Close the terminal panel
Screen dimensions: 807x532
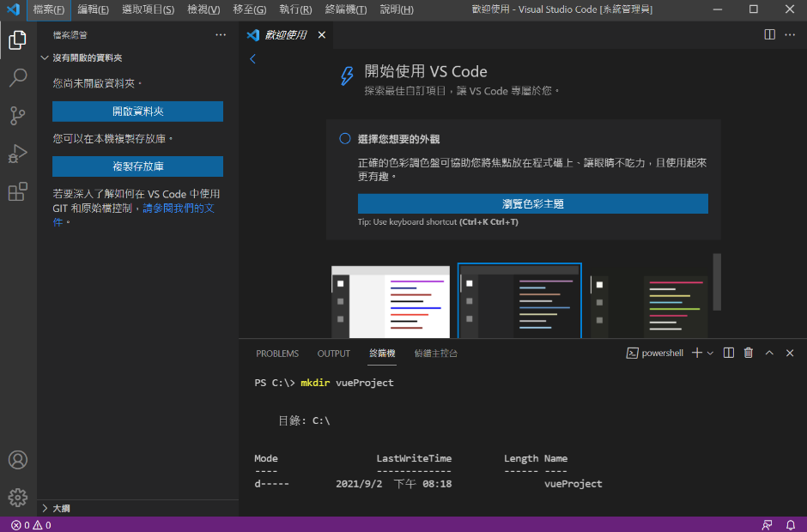tap(790, 353)
